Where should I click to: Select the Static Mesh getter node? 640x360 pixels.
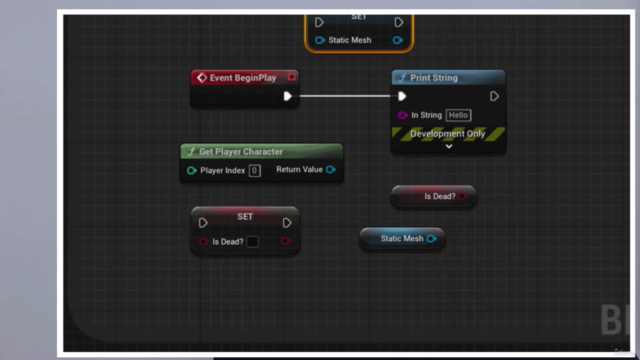click(x=402, y=239)
